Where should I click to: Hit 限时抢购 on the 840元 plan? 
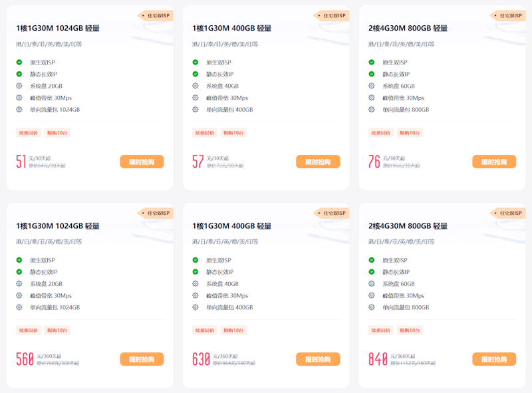(494, 359)
